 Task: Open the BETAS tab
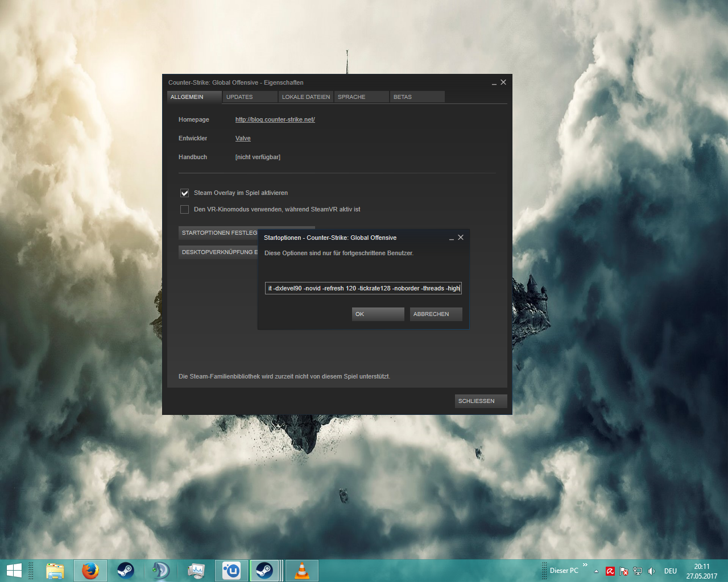click(x=417, y=97)
